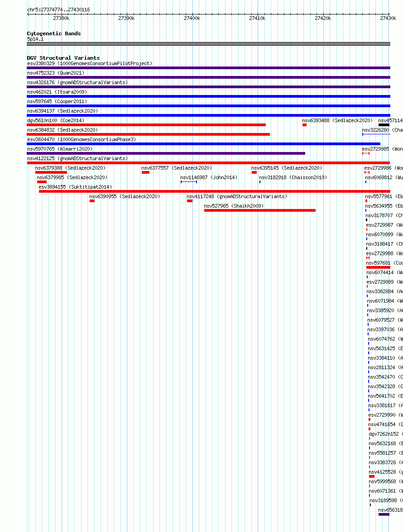Click the red bar under nsv6377557

click(x=146, y=172)
